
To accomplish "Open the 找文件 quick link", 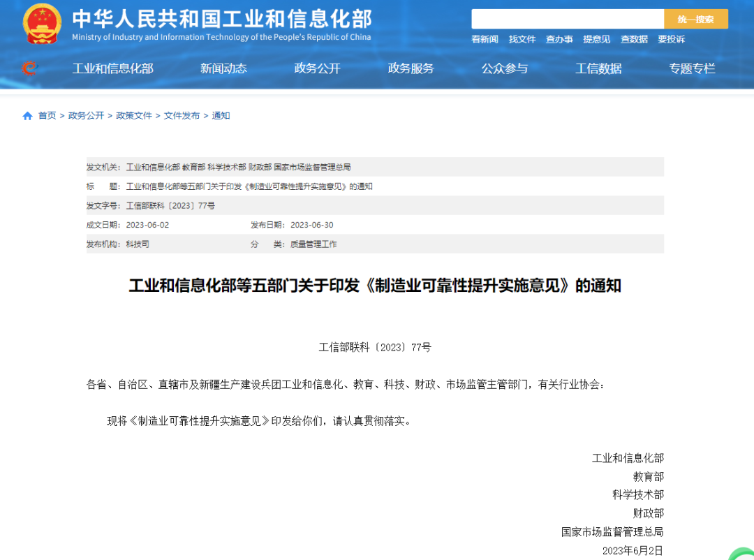I will pos(522,39).
